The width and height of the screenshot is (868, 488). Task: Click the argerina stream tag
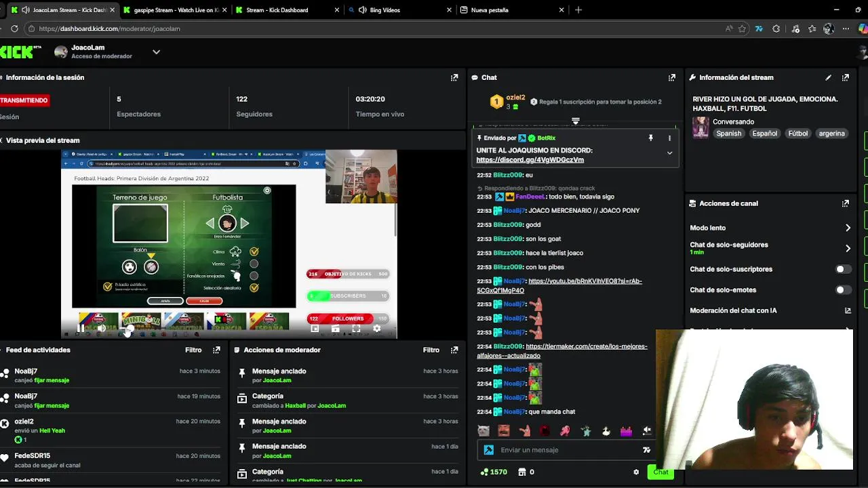pos(831,134)
